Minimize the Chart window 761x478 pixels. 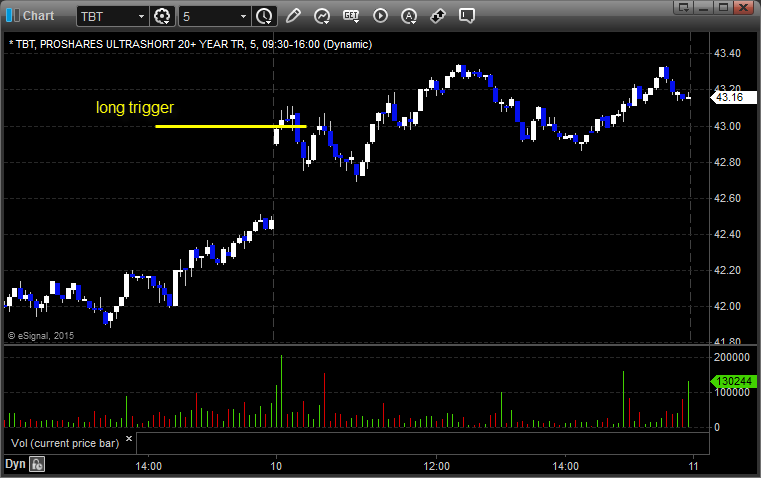pos(704,7)
